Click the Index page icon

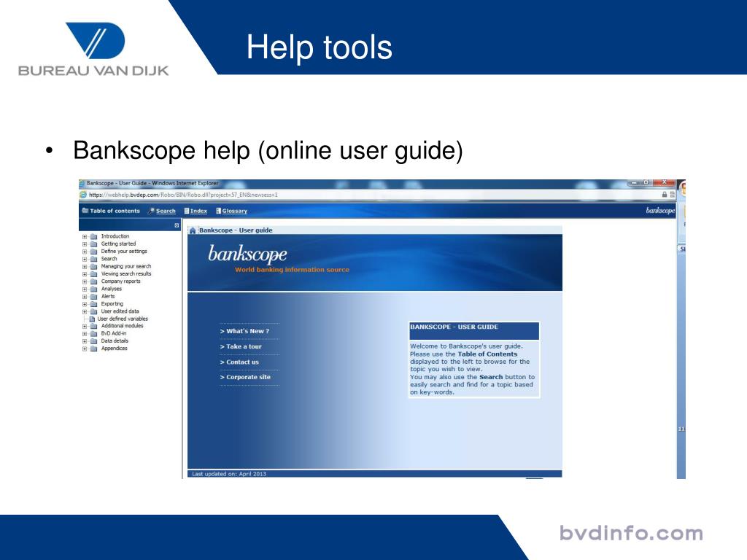click(x=187, y=211)
